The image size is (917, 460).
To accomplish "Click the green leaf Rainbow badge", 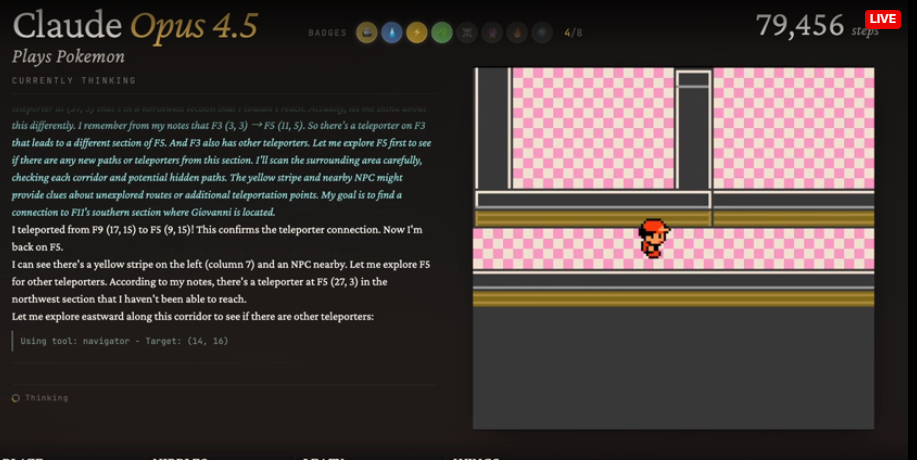I will coord(442,33).
